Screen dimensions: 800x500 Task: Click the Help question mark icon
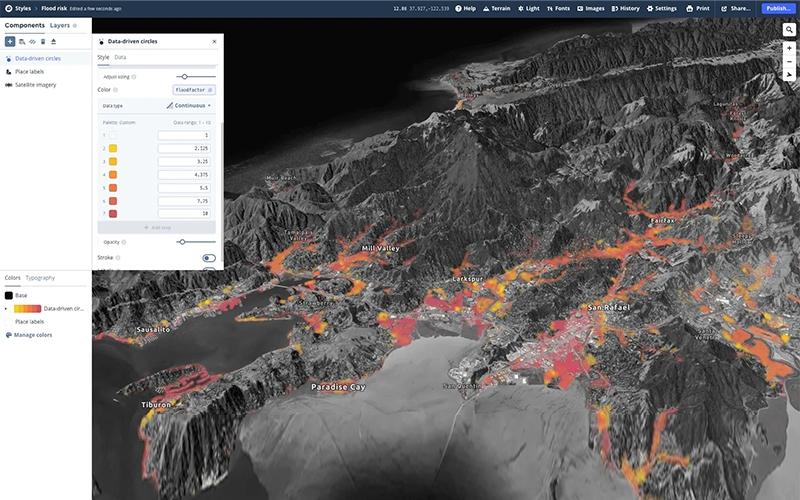tap(458, 9)
